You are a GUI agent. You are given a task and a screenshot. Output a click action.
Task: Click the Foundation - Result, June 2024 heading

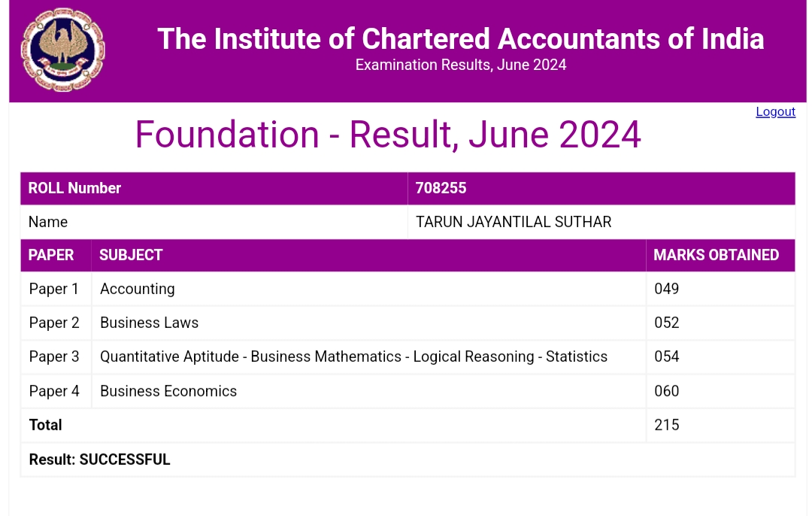tap(388, 135)
